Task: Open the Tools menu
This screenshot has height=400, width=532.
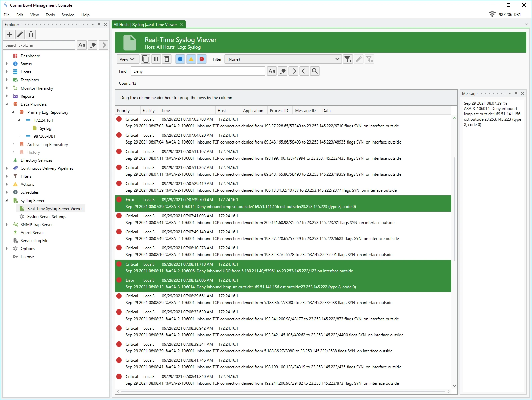Action: 50,15
